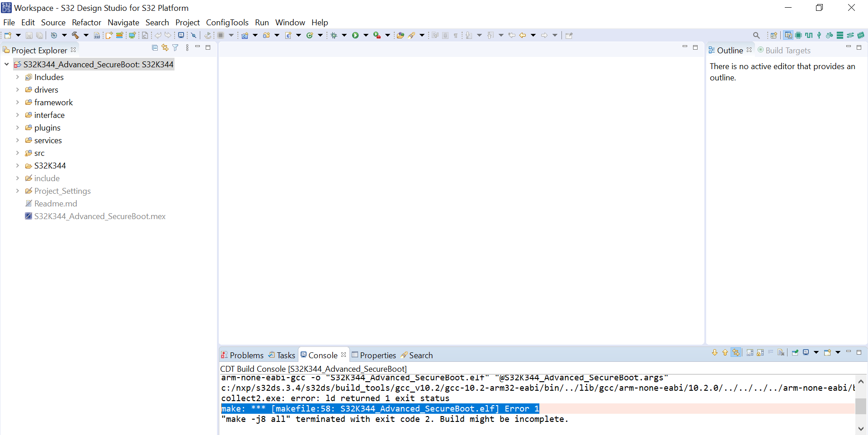Collapse the S32K344_Advanced_SecureBoot project
The width and height of the screenshot is (868, 435).
[x=6, y=64]
